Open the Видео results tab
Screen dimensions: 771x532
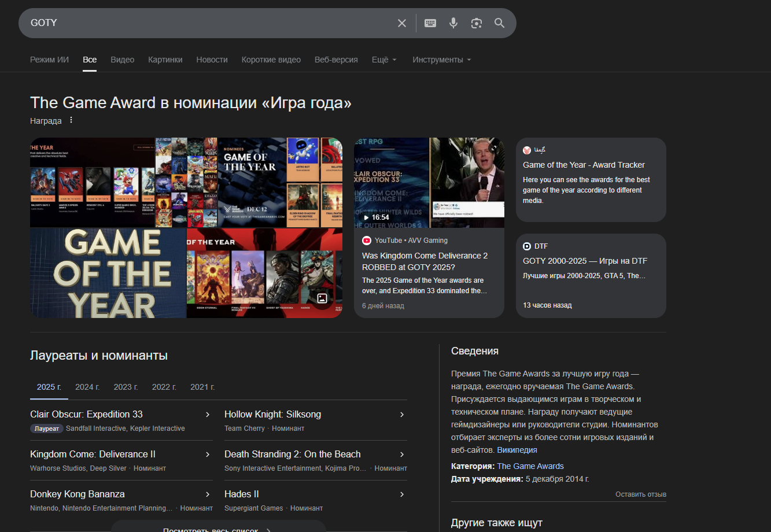[x=123, y=60]
